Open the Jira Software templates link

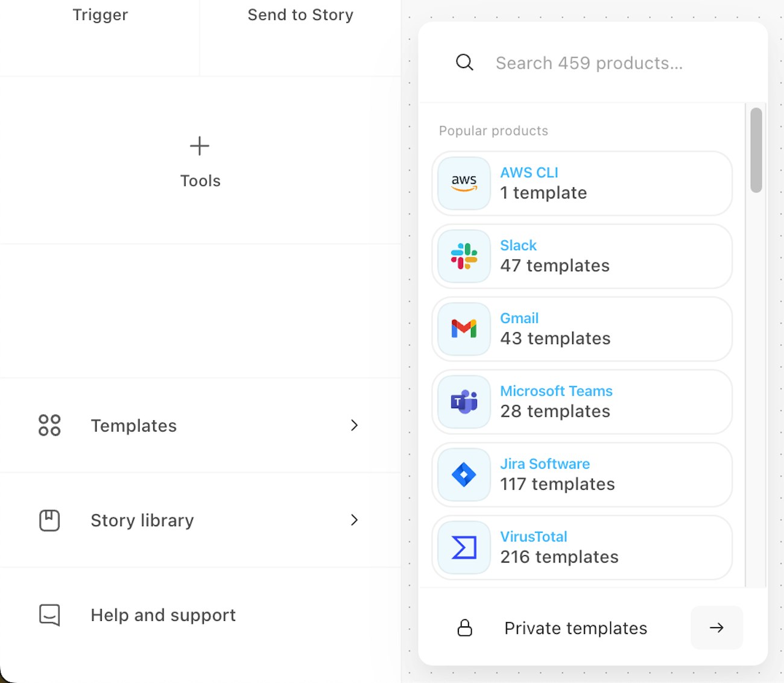point(545,464)
